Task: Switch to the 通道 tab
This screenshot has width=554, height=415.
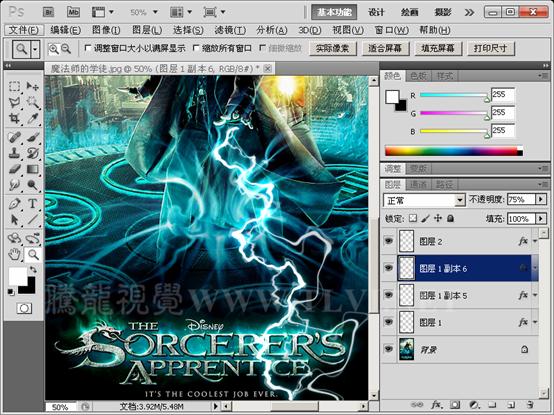Action: tap(418, 184)
